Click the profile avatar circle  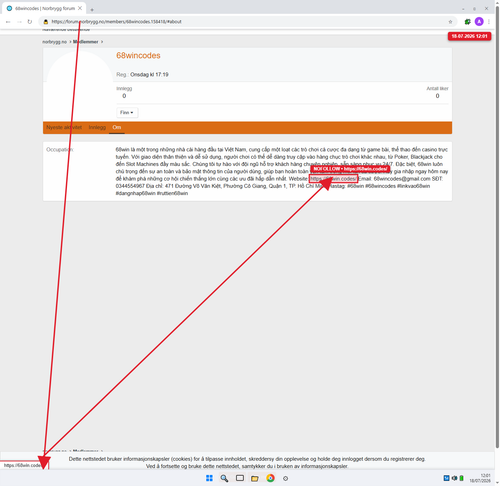click(80, 84)
